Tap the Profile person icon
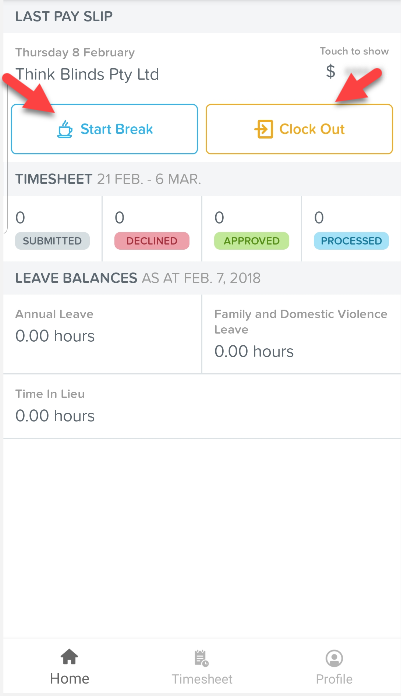Viewport: 401px width, 696px height. (334, 658)
